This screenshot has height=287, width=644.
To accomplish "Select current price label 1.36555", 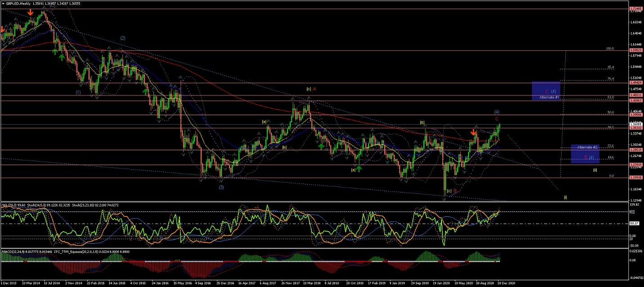I will pyautogui.click(x=636, y=125).
